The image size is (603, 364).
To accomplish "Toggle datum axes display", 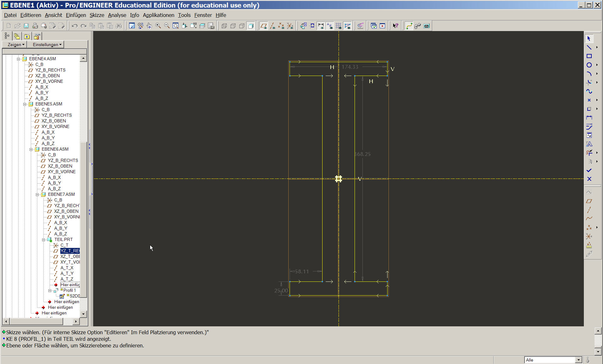I will [273, 26].
